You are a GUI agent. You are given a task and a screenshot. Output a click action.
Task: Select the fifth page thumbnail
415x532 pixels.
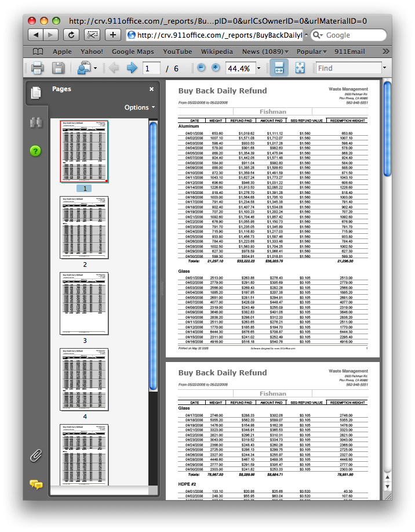[84, 455]
